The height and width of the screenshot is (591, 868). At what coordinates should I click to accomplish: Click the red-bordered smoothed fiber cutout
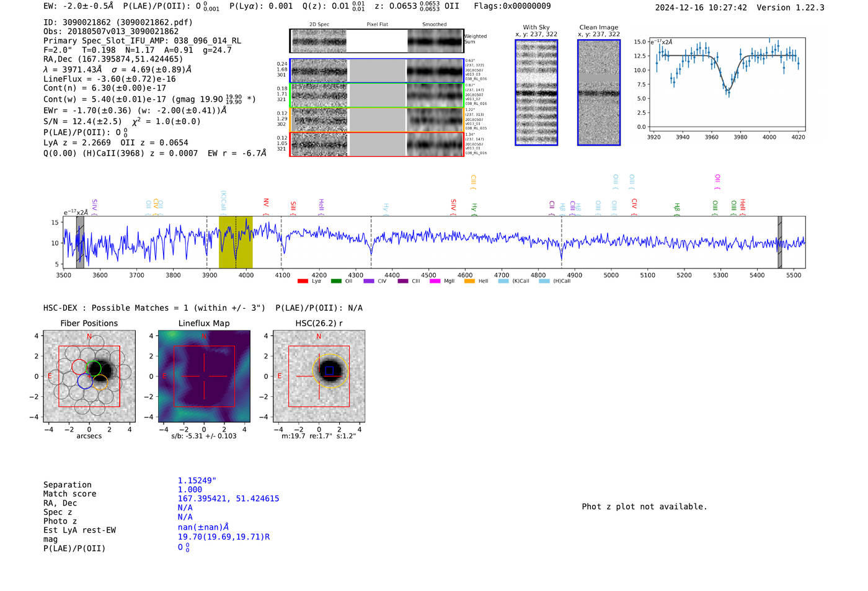click(x=435, y=144)
